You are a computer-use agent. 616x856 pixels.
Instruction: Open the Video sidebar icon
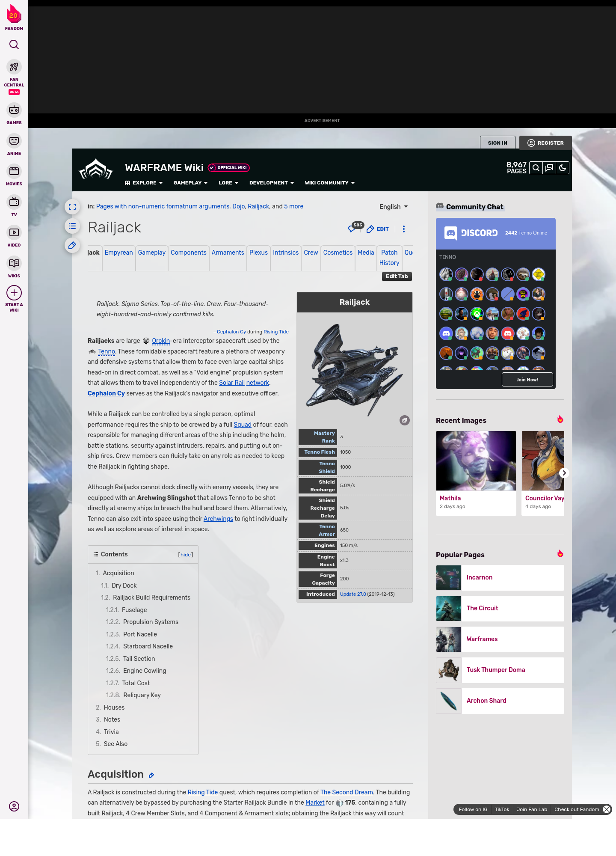[14, 232]
